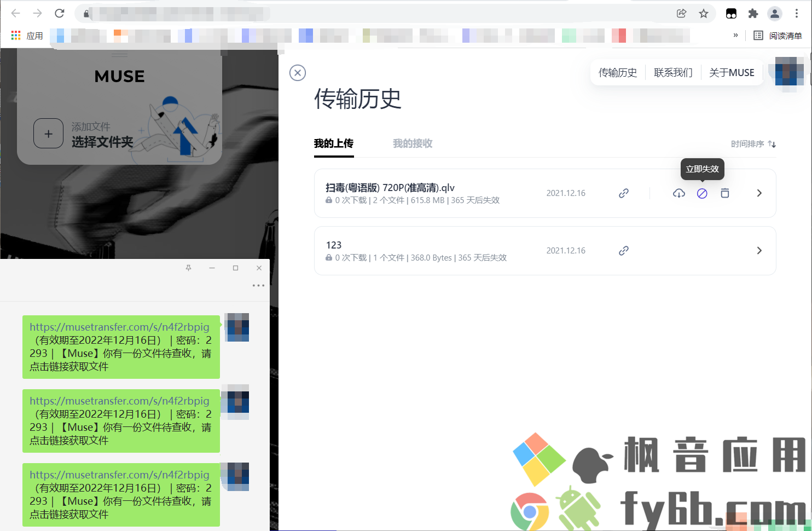
Task: Bookmark this page with star icon
Action: [x=704, y=14]
